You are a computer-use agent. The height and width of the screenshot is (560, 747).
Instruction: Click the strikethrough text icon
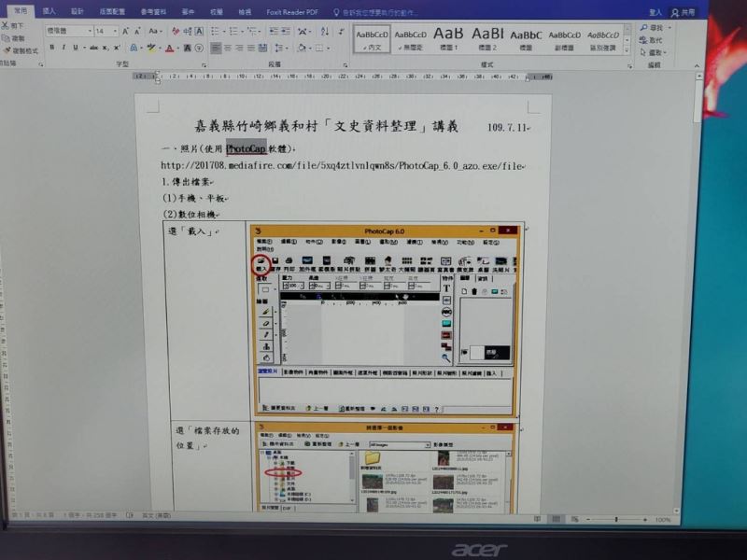[x=92, y=48]
